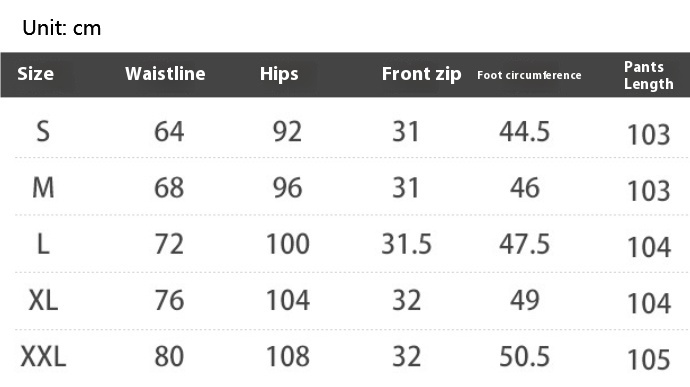The image size is (690, 387).
Task: Click front zip value 31.5
Action: pos(406,244)
